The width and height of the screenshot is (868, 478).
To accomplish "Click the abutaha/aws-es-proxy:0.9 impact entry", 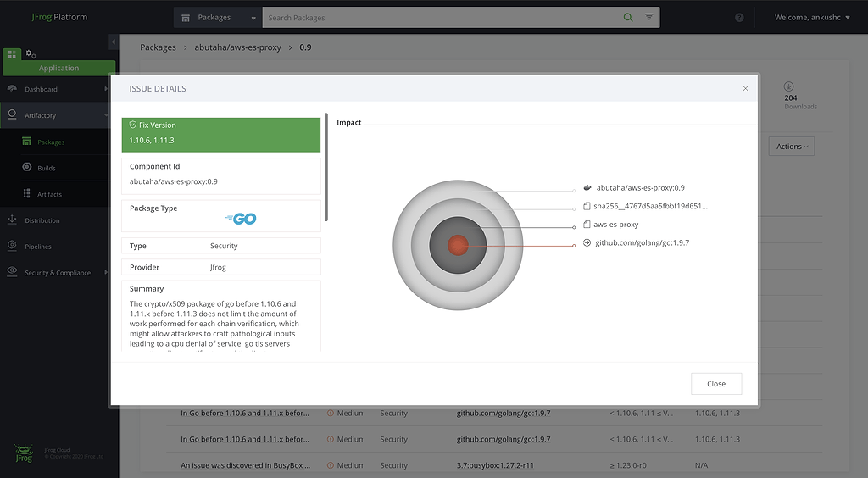I will click(x=641, y=188).
